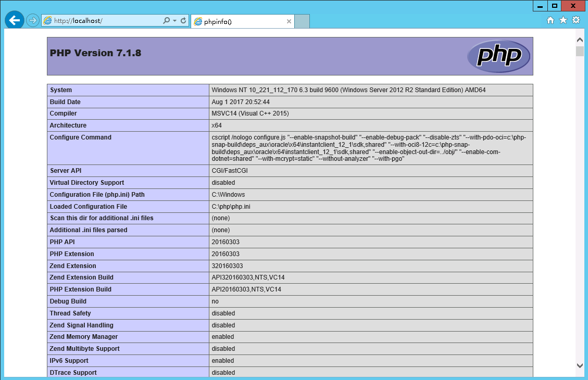This screenshot has height=380, width=588.
Task: Click the Zend Multibyte Support label
Action: (x=84, y=349)
